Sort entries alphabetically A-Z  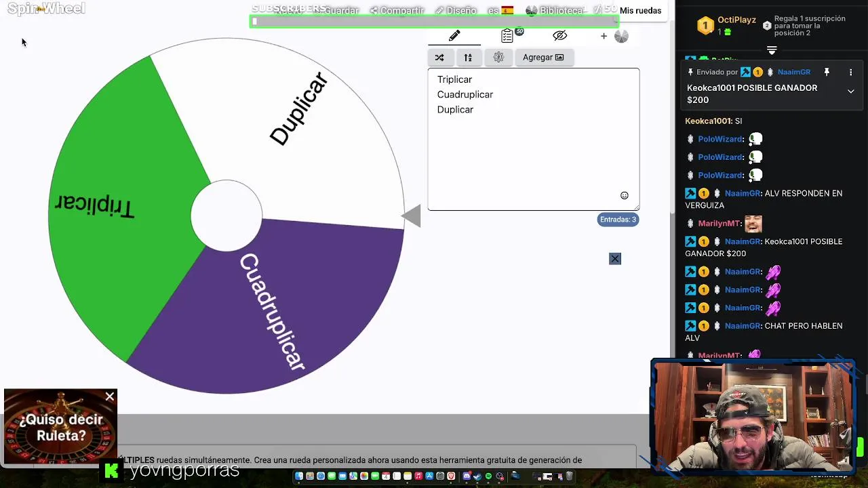tap(468, 58)
